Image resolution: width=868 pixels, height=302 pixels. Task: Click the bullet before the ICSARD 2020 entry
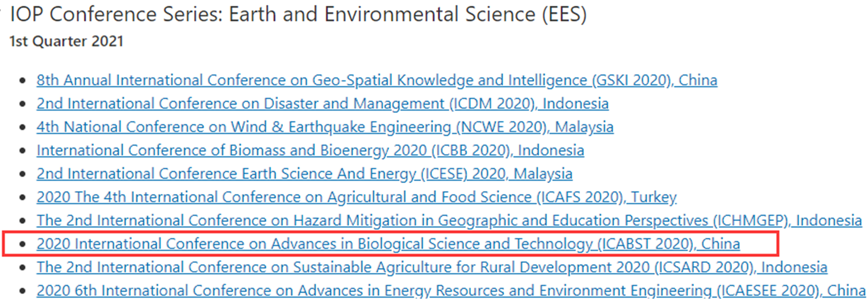coord(22,268)
